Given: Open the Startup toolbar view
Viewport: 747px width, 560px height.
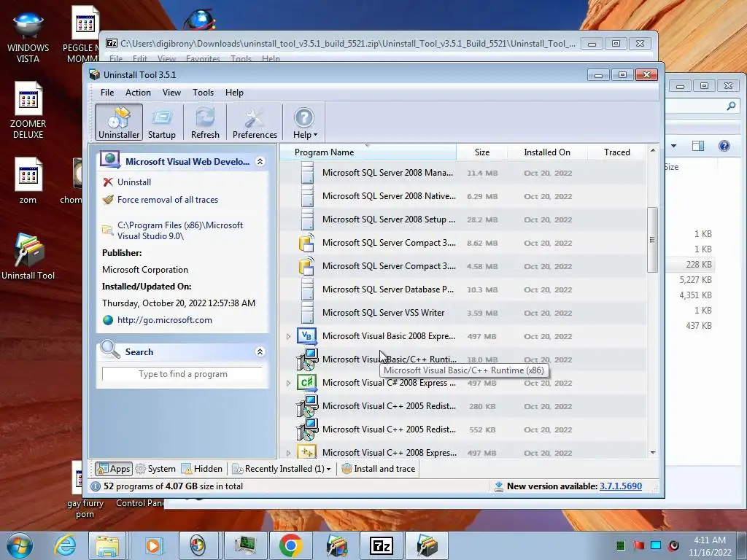Looking at the screenshot, I should point(161,122).
